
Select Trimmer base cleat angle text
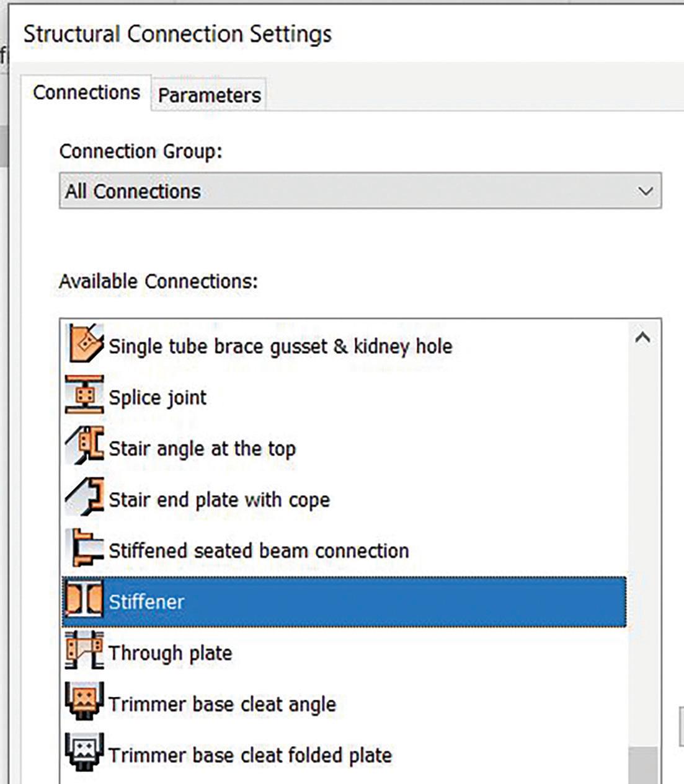click(222, 705)
